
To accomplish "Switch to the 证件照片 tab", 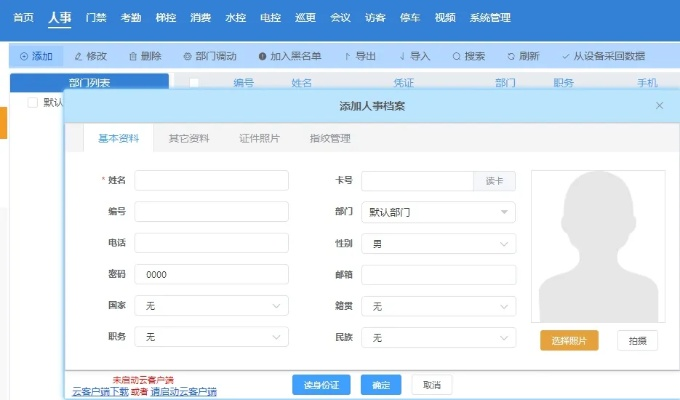I will click(259, 138).
